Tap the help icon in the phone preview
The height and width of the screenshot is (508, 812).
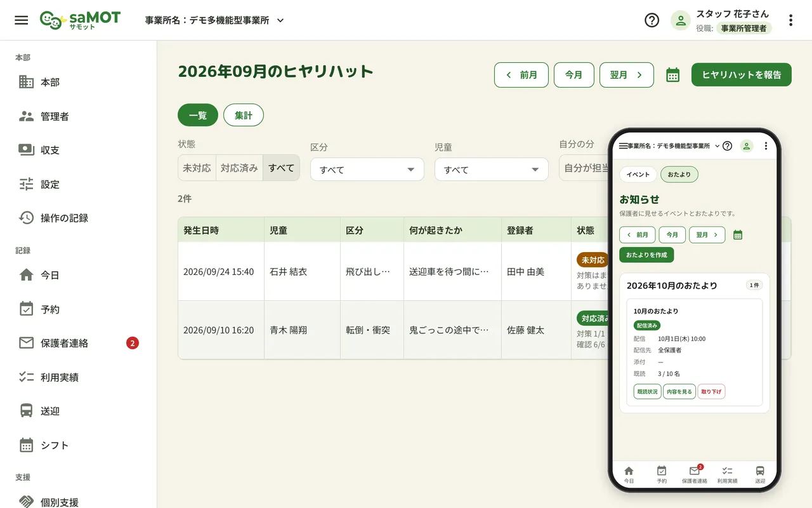[728, 146]
